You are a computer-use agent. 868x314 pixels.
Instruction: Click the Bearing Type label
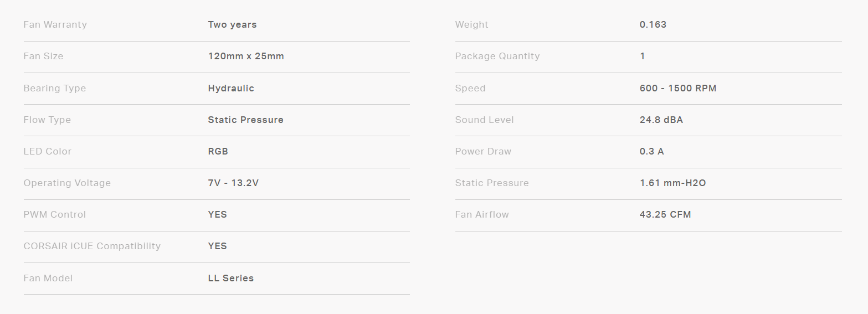tap(54, 89)
